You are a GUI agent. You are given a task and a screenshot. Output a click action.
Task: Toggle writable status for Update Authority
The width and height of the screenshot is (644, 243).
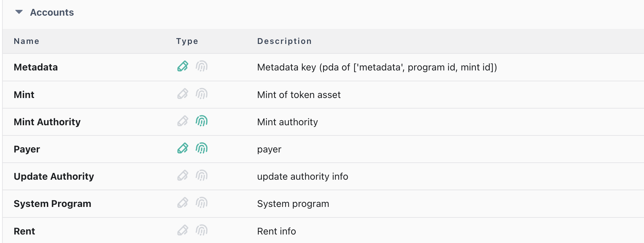[x=183, y=176]
